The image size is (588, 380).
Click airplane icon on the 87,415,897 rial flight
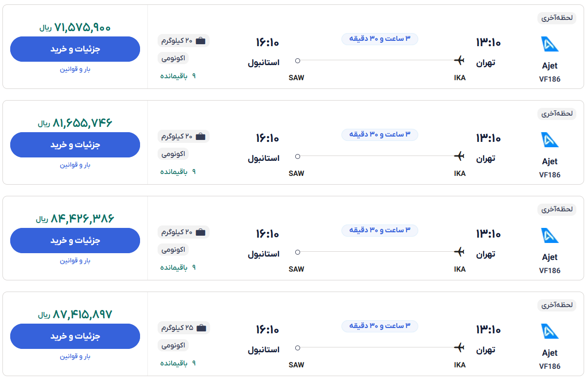click(459, 347)
